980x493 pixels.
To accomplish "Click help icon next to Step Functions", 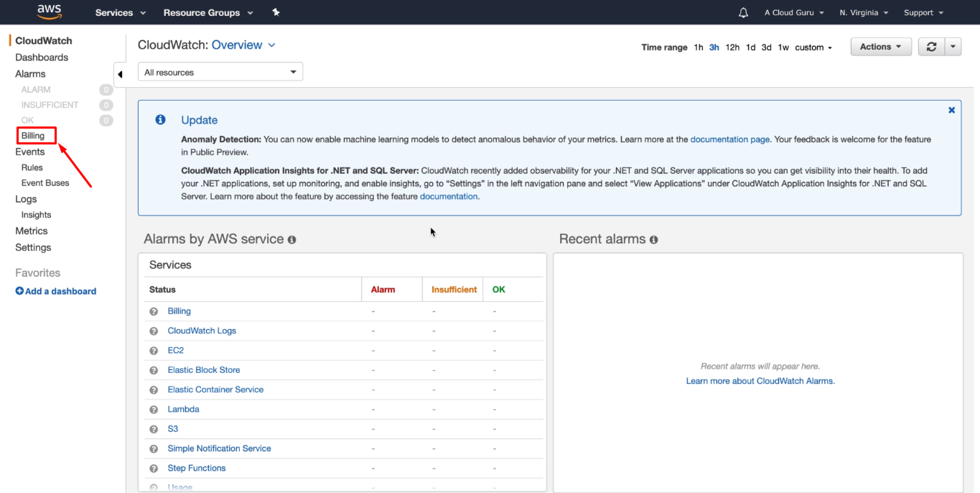I will pos(154,469).
